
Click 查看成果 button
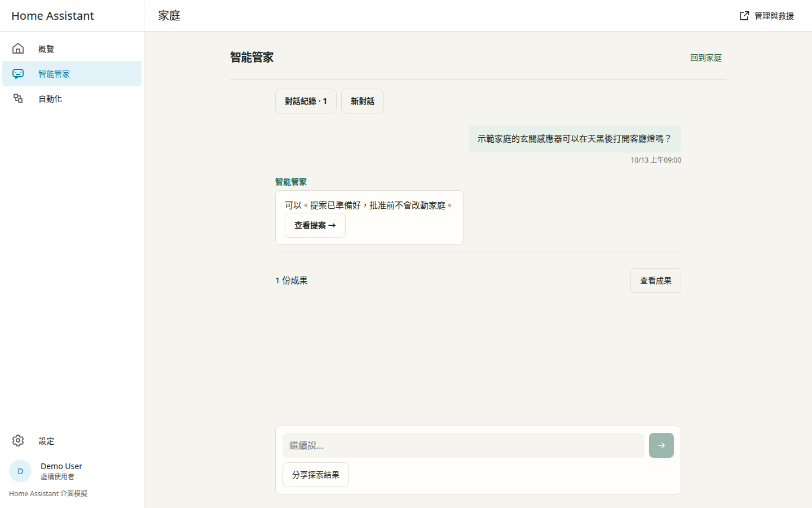click(656, 281)
